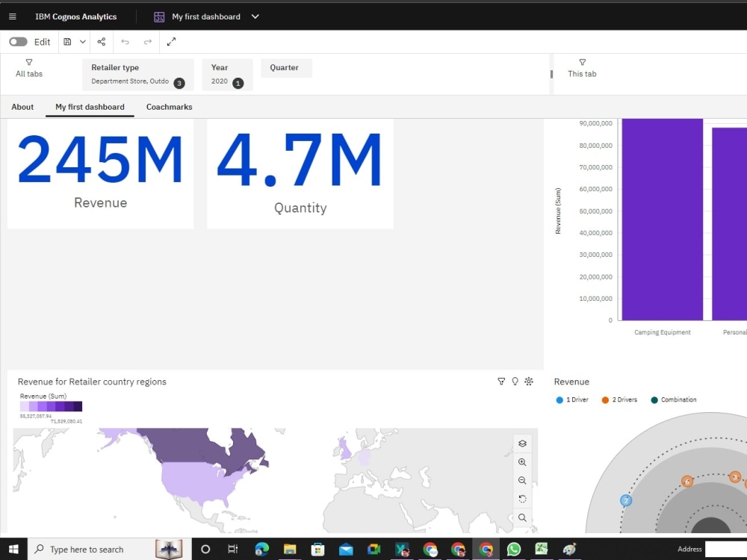Click the This tab filter icon
747x560 pixels.
coord(582,63)
